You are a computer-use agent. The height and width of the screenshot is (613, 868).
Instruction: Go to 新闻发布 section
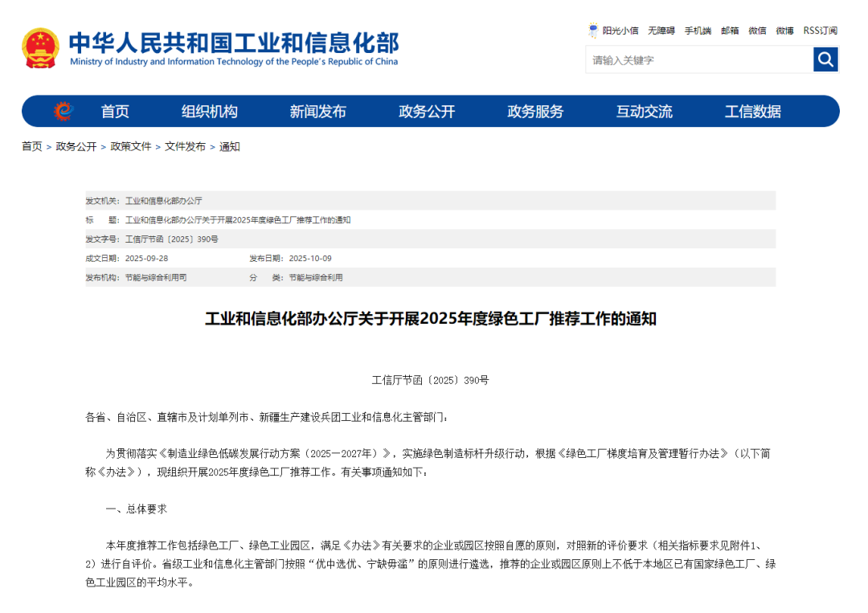tap(317, 112)
